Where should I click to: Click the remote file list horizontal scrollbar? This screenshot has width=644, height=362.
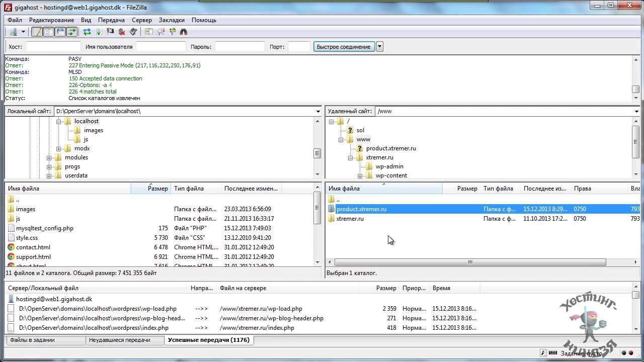click(469, 262)
